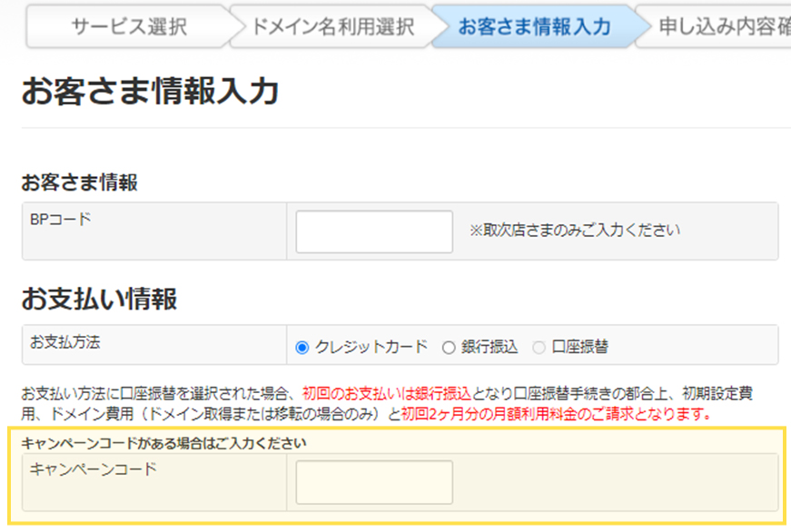Open the ドメイン名利用選択 step

[332, 26]
